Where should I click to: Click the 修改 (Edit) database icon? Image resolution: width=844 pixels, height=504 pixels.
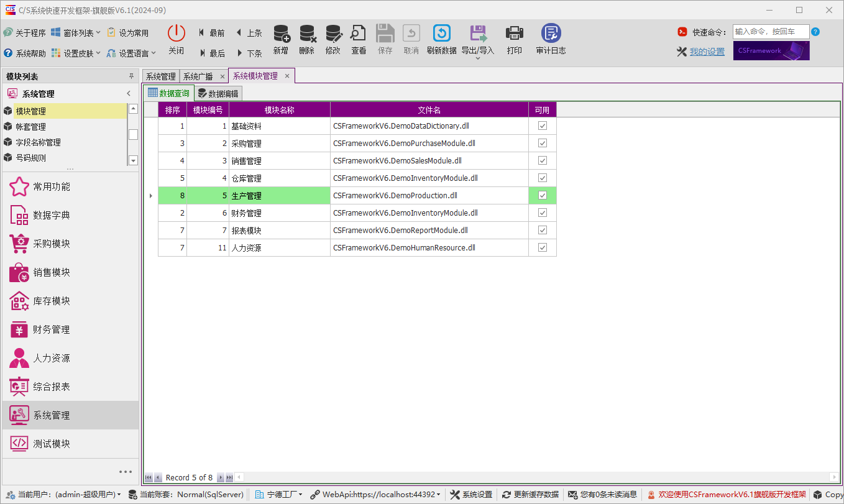pyautogui.click(x=333, y=34)
